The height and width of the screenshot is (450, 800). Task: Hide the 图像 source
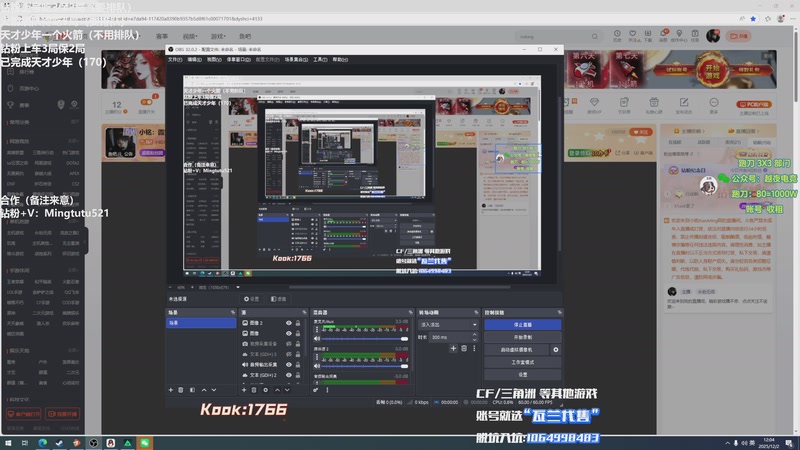click(289, 333)
